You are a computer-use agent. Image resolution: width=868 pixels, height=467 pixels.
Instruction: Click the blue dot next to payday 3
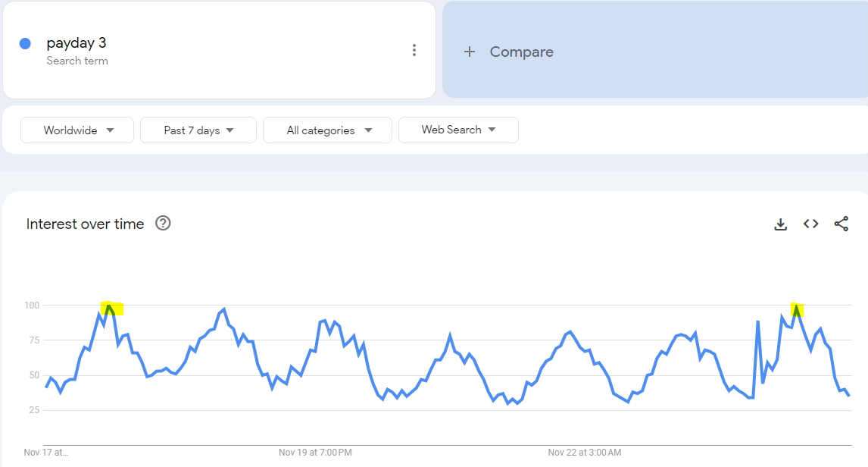click(x=25, y=44)
